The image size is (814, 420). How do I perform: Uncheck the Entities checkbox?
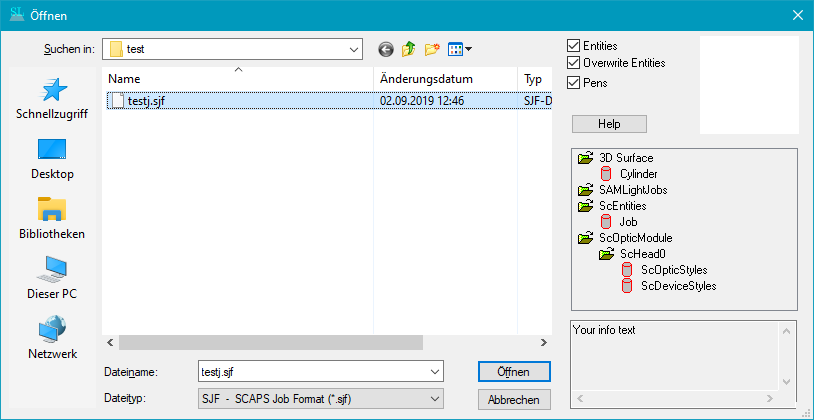(573, 46)
